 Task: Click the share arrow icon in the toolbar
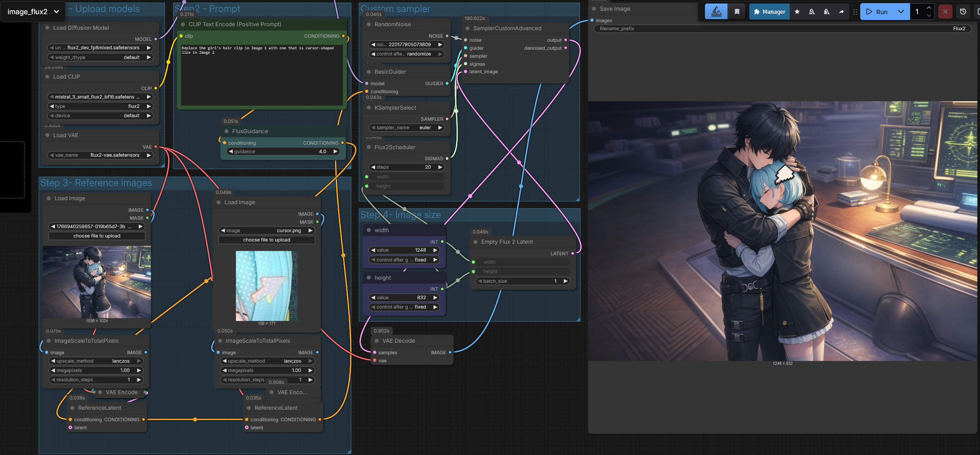point(842,12)
